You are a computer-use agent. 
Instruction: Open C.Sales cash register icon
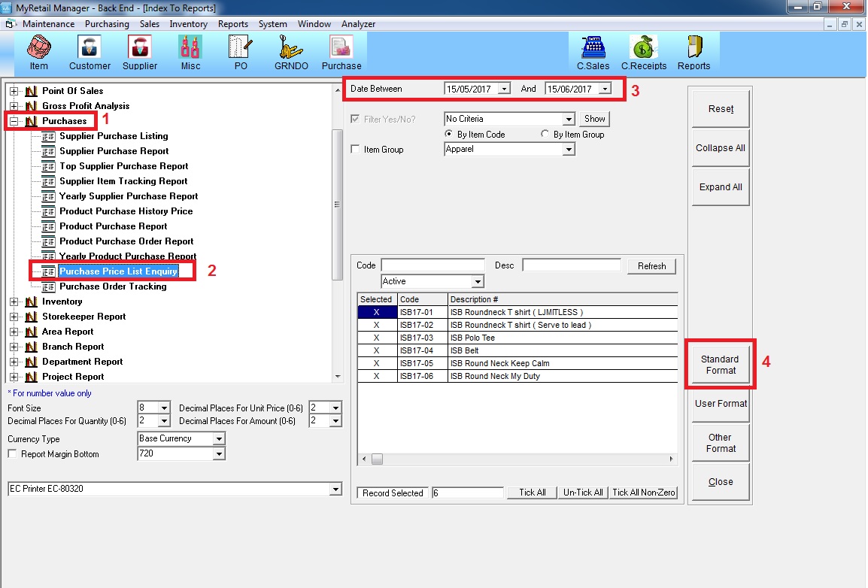593,51
